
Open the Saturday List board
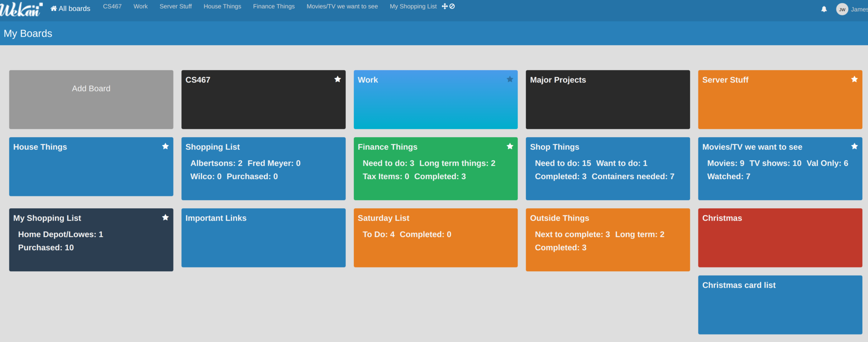click(x=436, y=237)
